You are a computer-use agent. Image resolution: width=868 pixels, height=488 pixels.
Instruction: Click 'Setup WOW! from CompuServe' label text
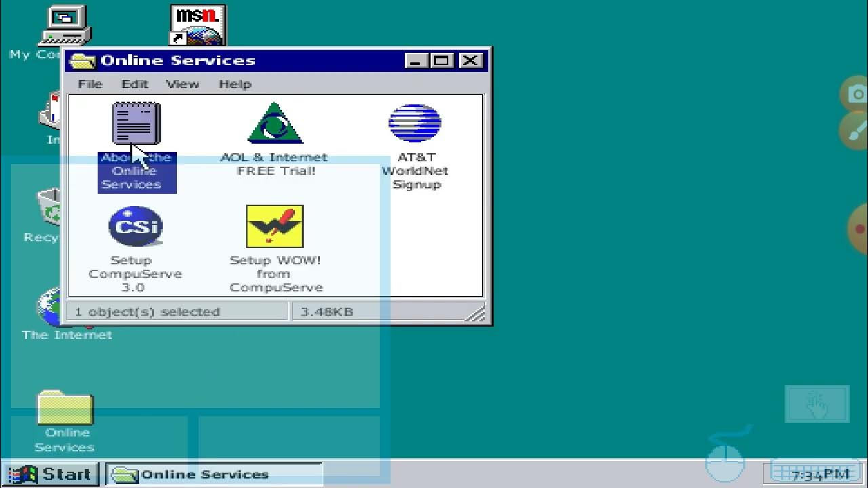point(275,274)
